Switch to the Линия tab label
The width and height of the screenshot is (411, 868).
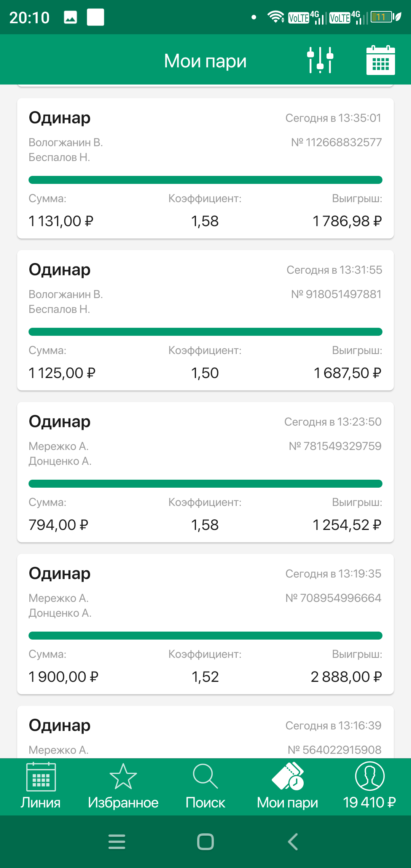pos(41,803)
